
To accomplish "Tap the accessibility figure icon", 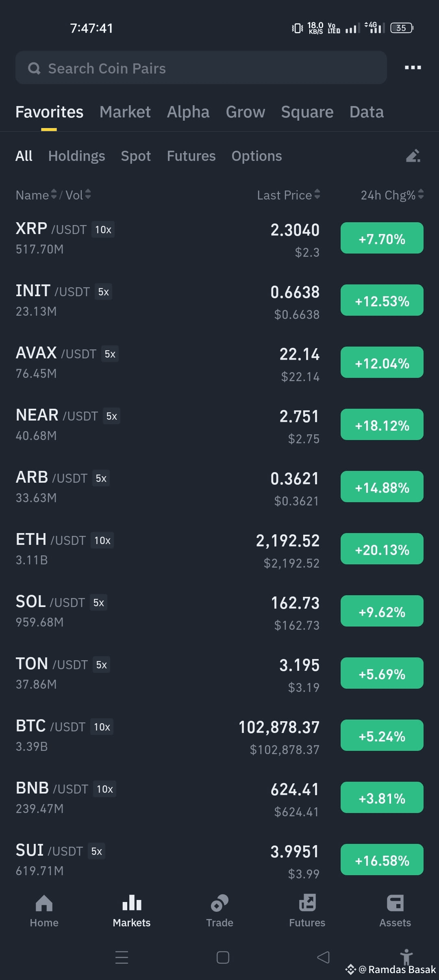I will point(406,956).
